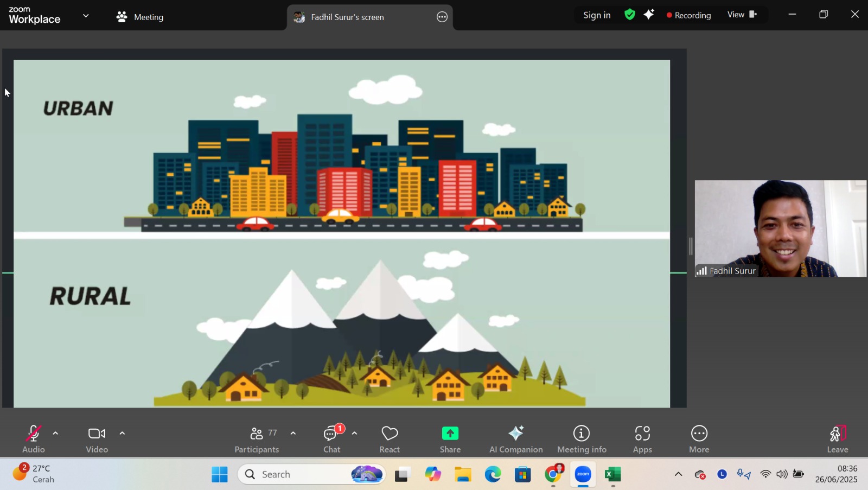
Task: Switch to the Meeting tab
Action: click(140, 17)
